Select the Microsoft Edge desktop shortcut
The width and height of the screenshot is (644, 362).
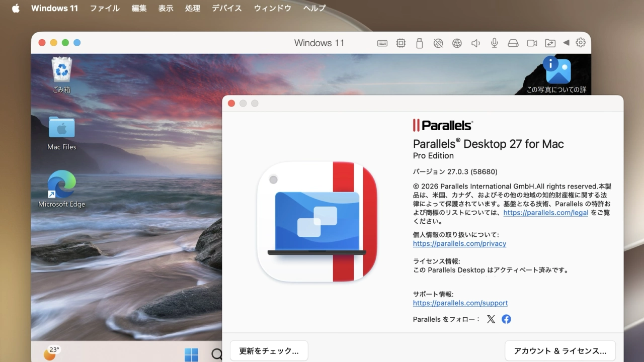[x=62, y=189]
